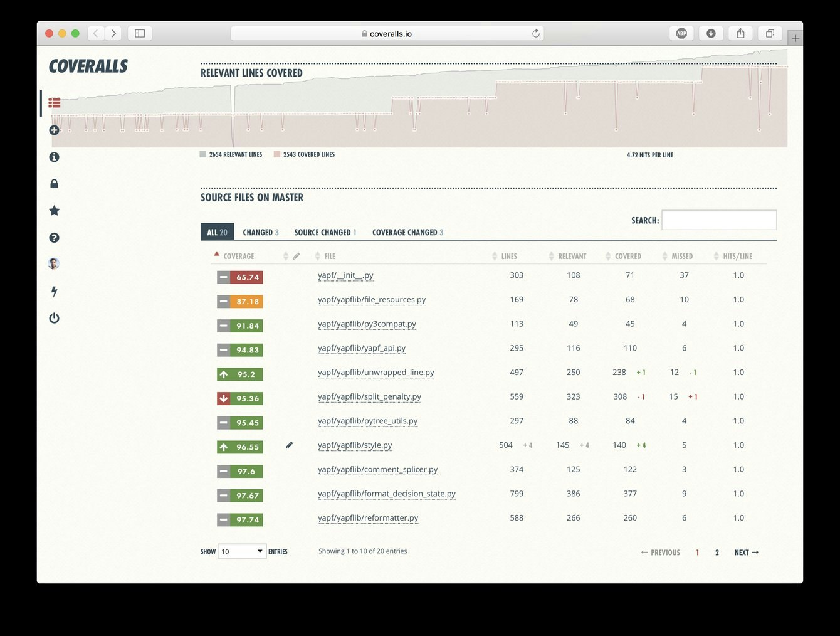840x636 pixels.
Task: Open yapf/yapflib/style.py link
Action: point(355,445)
